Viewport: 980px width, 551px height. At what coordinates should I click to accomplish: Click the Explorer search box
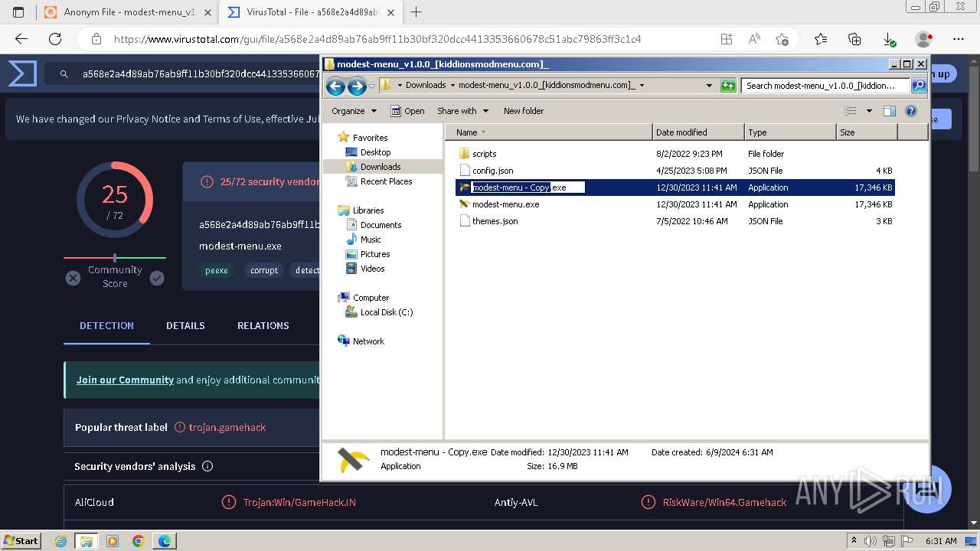pos(825,86)
